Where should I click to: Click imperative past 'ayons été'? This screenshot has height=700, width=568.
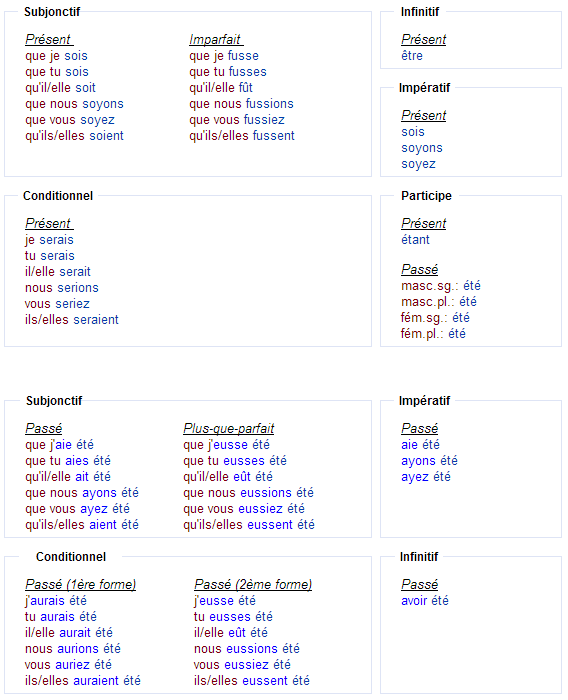[429, 461]
